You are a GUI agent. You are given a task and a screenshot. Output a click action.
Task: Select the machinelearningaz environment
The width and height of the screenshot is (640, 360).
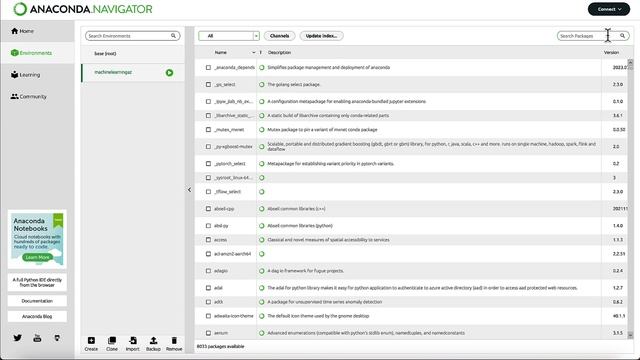133,72
